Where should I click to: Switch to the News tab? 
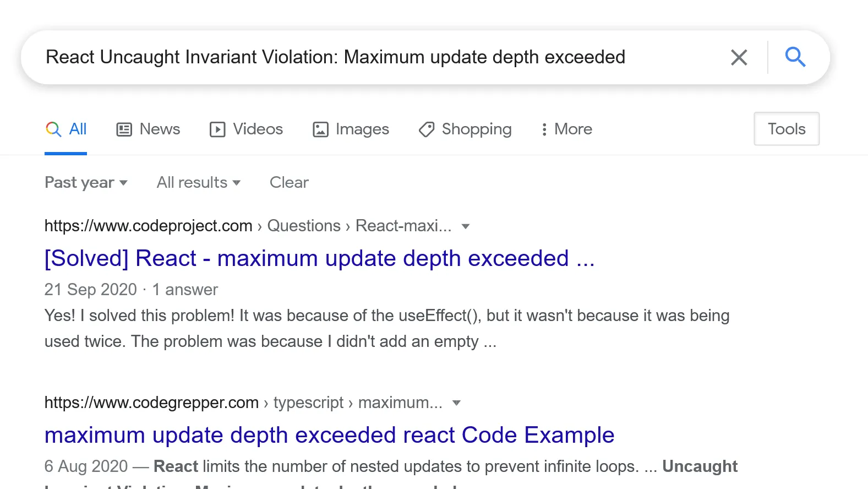pos(148,129)
